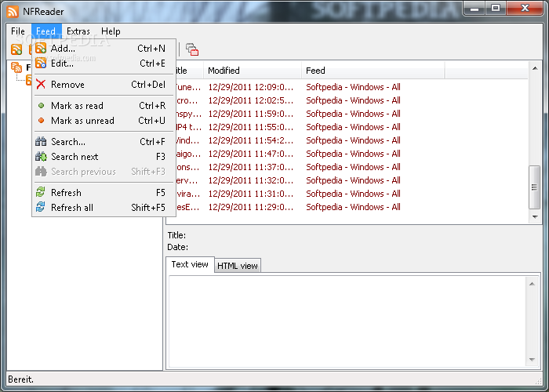Open the Help menu
This screenshot has height=392, width=549.
tap(111, 31)
